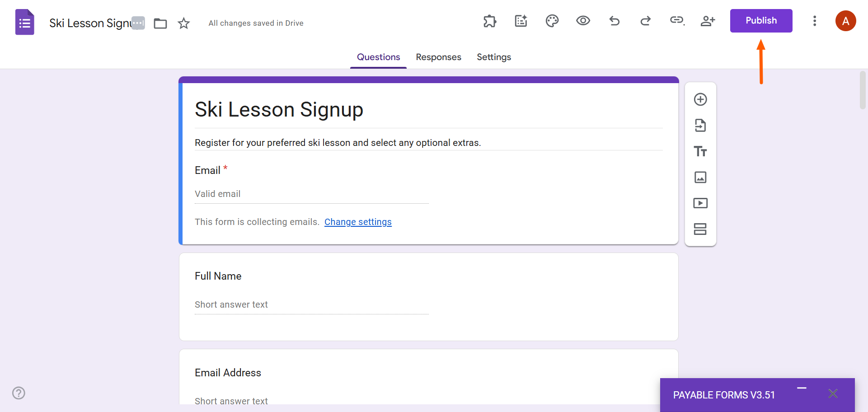Image resolution: width=868 pixels, height=412 pixels.
Task: Import questions from another form
Action: tap(700, 126)
